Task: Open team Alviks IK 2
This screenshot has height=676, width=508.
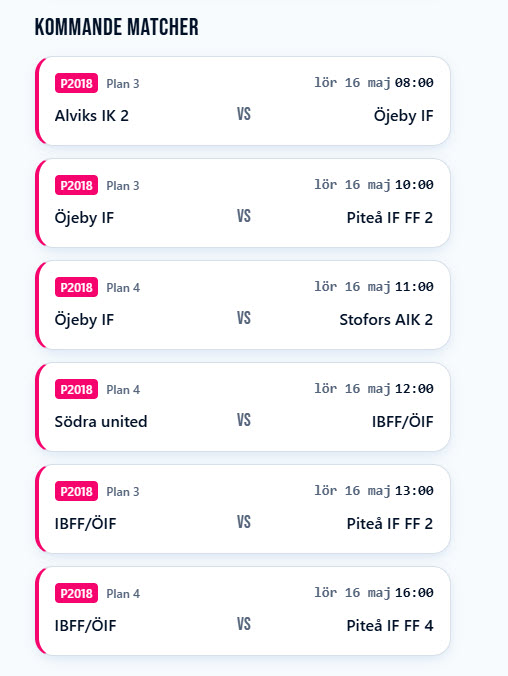Action: (92, 116)
